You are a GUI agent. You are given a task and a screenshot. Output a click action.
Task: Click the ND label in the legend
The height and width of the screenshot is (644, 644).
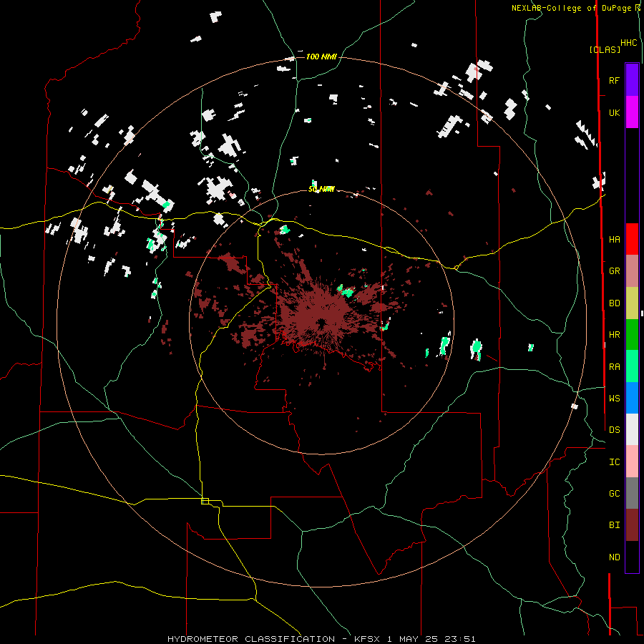(614, 557)
